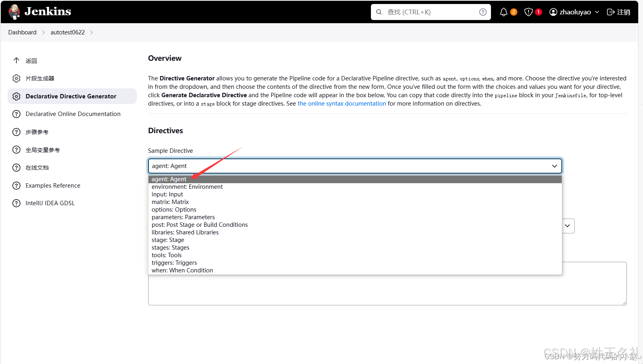The height and width of the screenshot is (364, 643).
Task: Select 'options: Options' option
Action: [x=355, y=210]
